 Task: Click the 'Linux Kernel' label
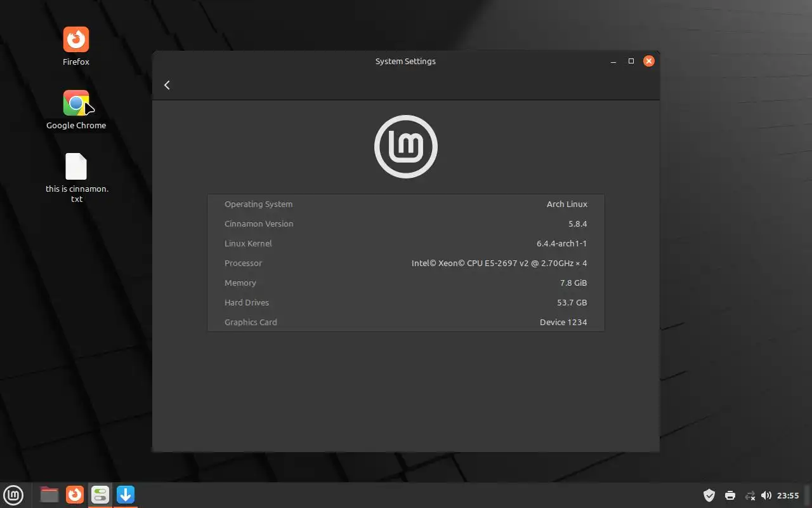pos(248,244)
